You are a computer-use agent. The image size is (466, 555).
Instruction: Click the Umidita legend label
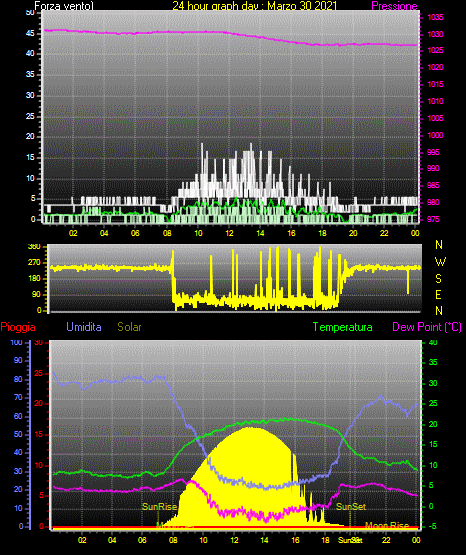(84, 327)
